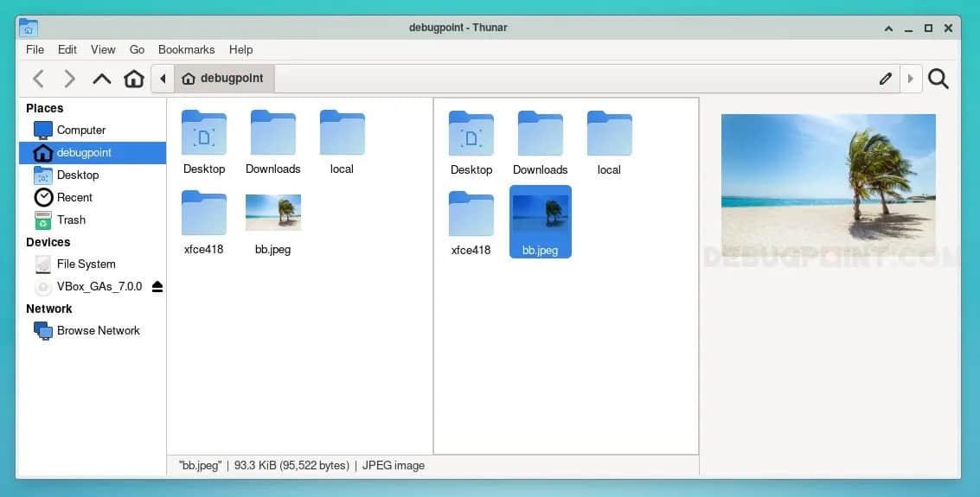
Task: Click the debugpoint path bar button
Action: tap(224, 79)
